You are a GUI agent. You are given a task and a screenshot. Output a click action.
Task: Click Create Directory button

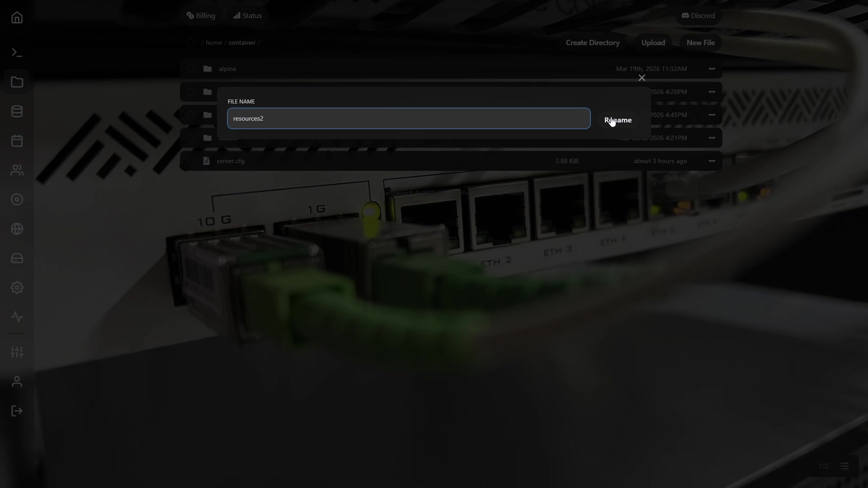pyautogui.click(x=593, y=42)
